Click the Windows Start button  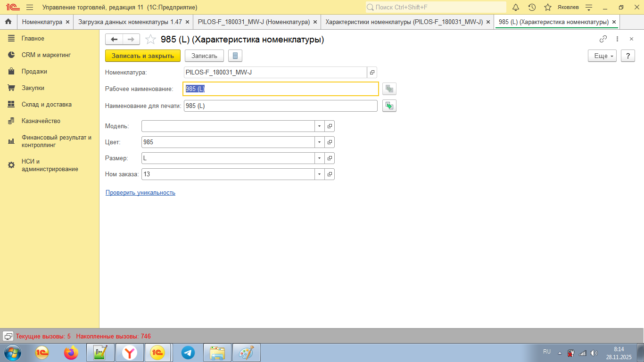(x=13, y=353)
